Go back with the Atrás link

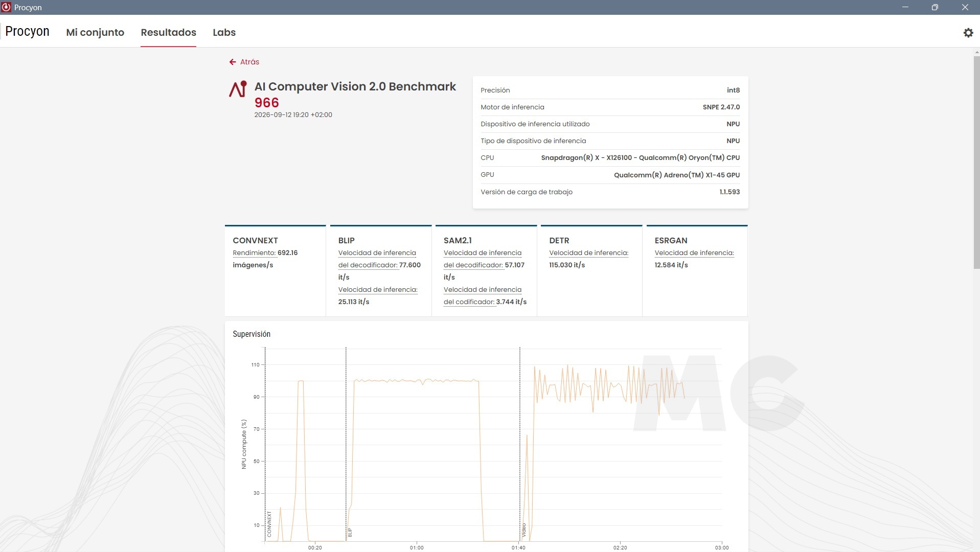click(249, 62)
